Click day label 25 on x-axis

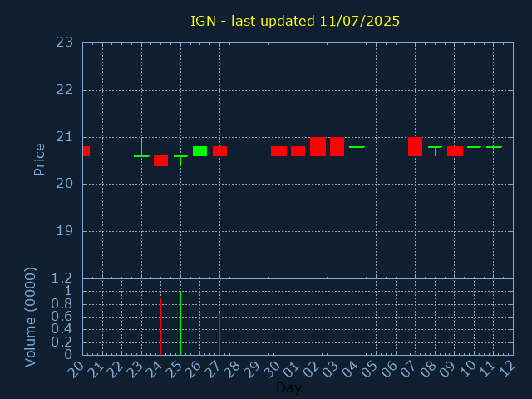[175, 369]
